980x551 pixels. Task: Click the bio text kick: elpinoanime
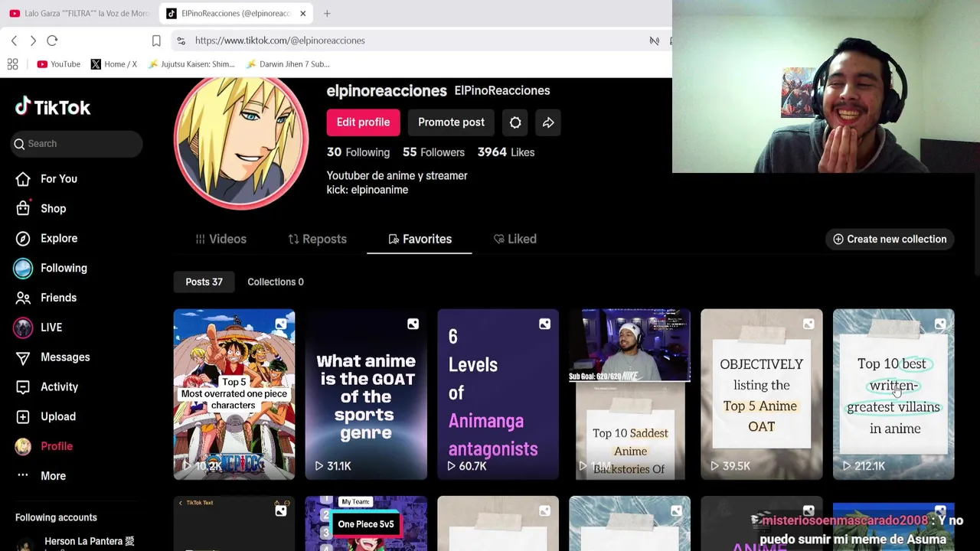coord(367,190)
